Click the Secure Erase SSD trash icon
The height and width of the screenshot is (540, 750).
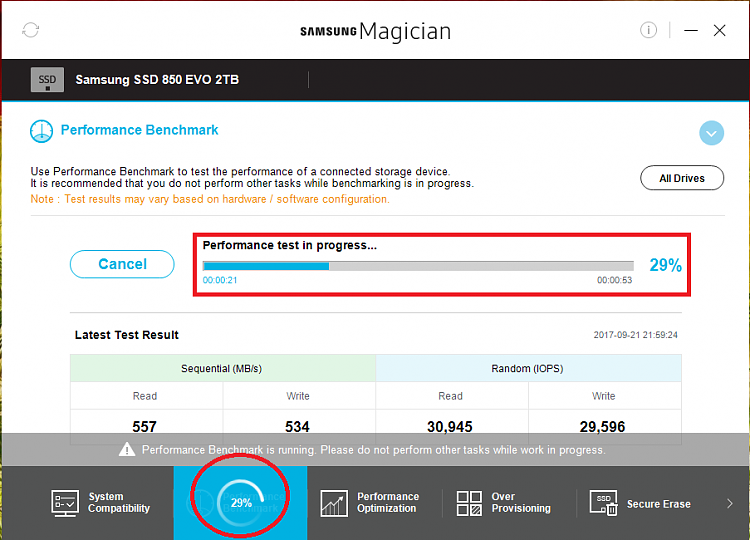click(x=604, y=503)
